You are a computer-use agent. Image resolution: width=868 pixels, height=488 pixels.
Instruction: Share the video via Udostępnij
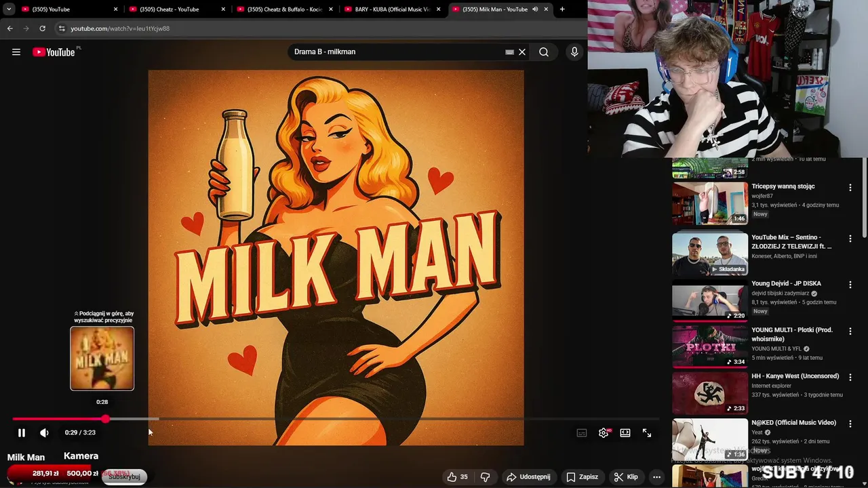528,477
